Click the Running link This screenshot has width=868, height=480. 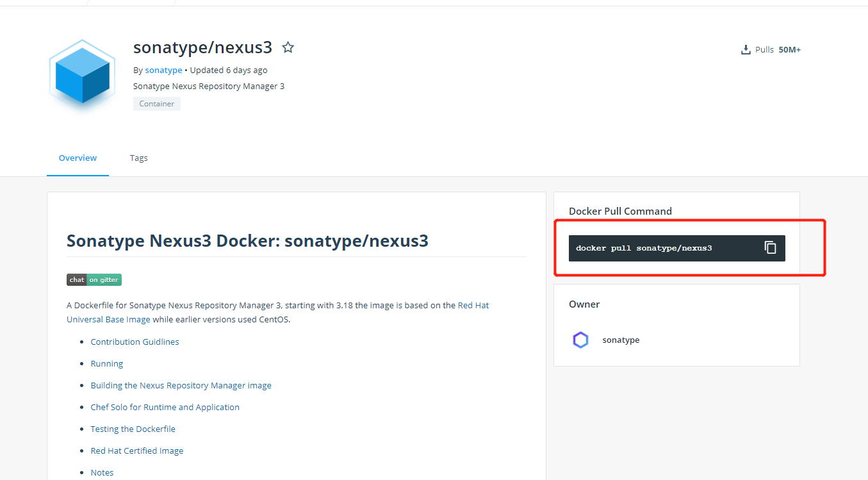click(106, 363)
